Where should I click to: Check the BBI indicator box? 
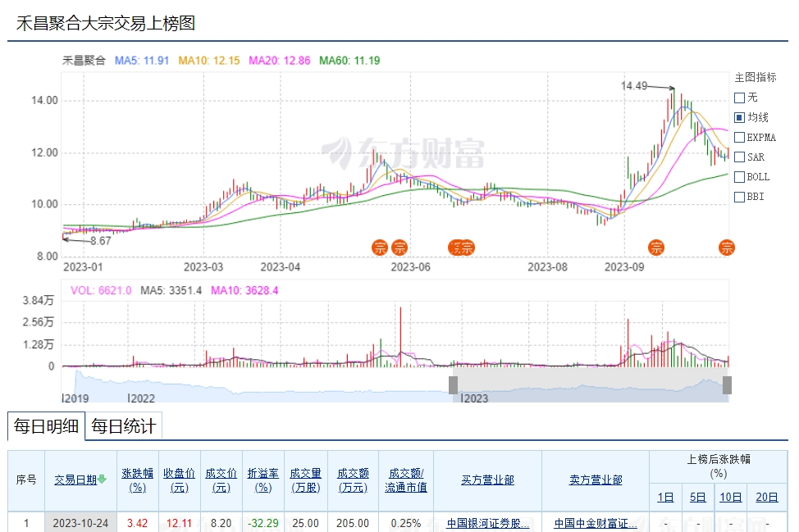(739, 196)
